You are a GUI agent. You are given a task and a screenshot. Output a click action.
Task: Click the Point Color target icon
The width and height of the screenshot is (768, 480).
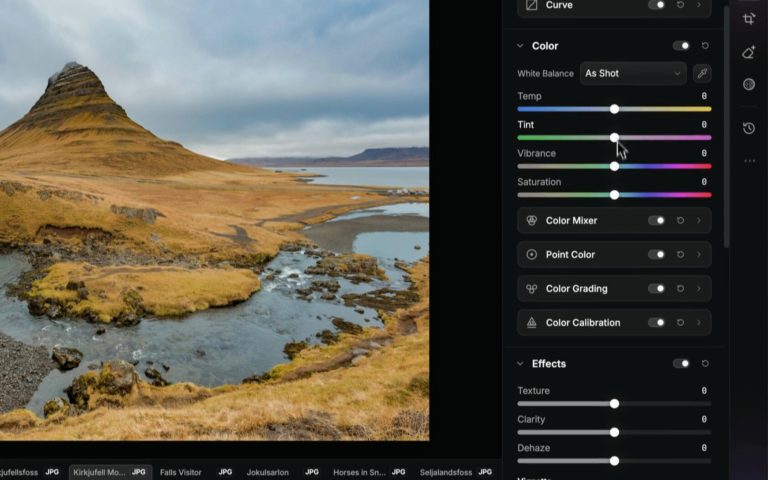tap(531, 254)
